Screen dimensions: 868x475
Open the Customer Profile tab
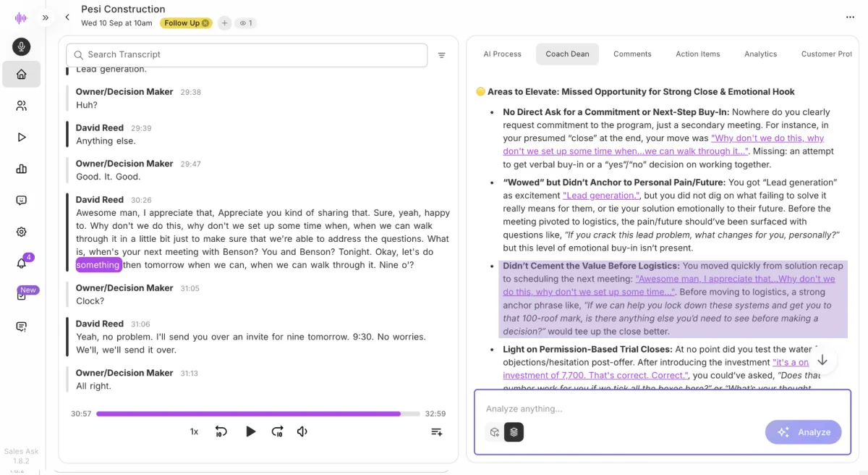tap(827, 54)
